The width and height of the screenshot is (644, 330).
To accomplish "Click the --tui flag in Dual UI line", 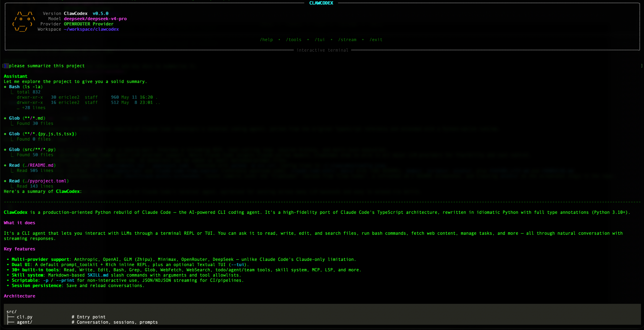I will (237, 265).
